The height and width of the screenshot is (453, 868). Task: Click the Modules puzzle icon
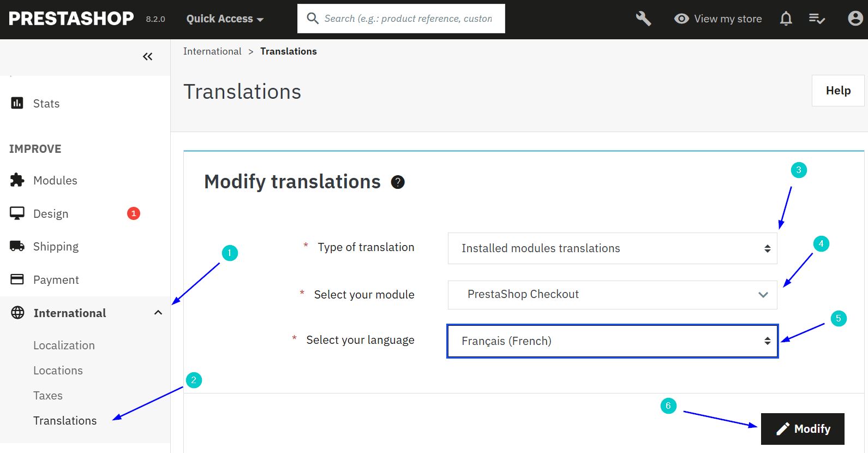point(17,180)
